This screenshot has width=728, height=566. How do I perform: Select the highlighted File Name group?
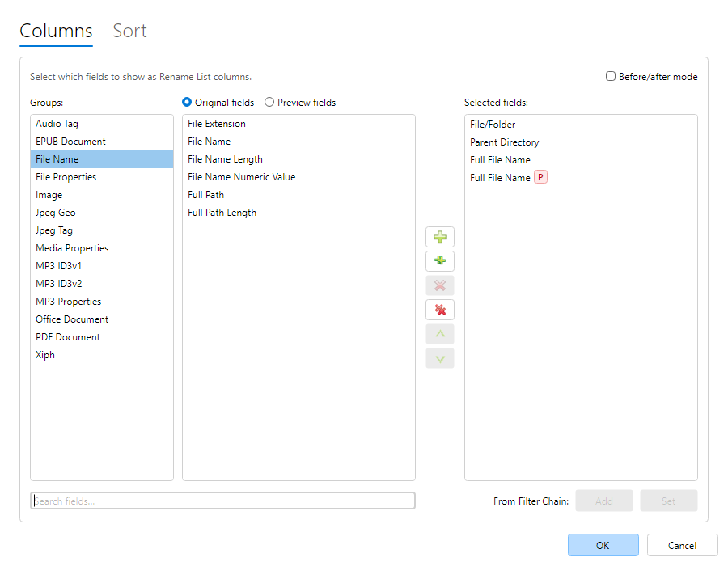coord(102,159)
